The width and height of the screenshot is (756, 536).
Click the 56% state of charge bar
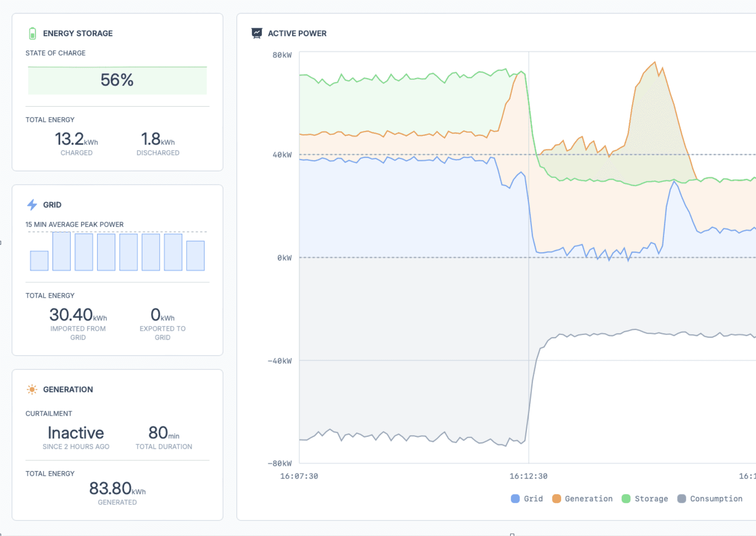click(x=117, y=80)
